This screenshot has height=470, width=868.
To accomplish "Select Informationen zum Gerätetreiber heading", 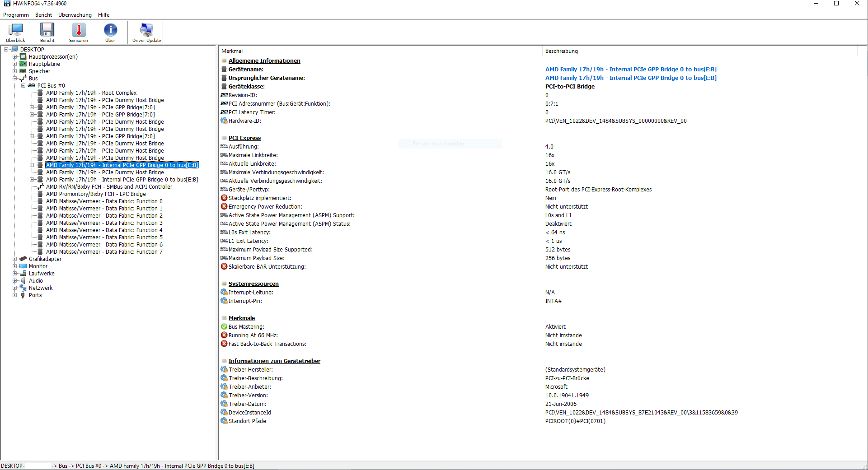I will click(274, 361).
